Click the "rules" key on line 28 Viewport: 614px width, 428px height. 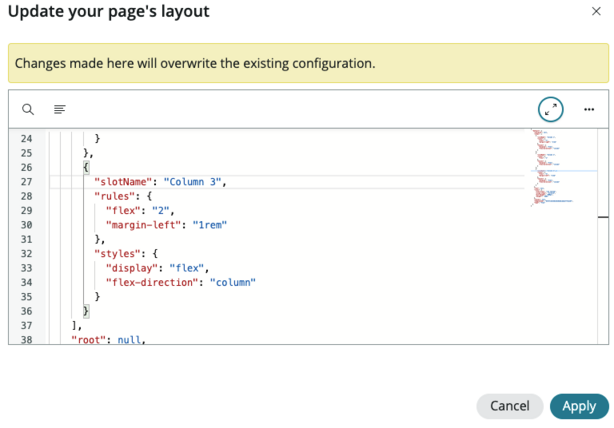click(115, 196)
